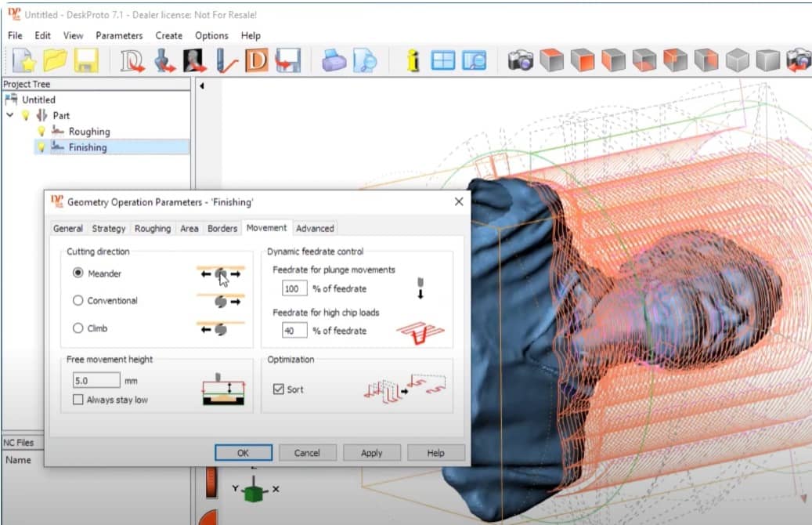Switch to the Strategy tab
The width and height of the screenshot is (812, 525).
click(x=108, y=229)
